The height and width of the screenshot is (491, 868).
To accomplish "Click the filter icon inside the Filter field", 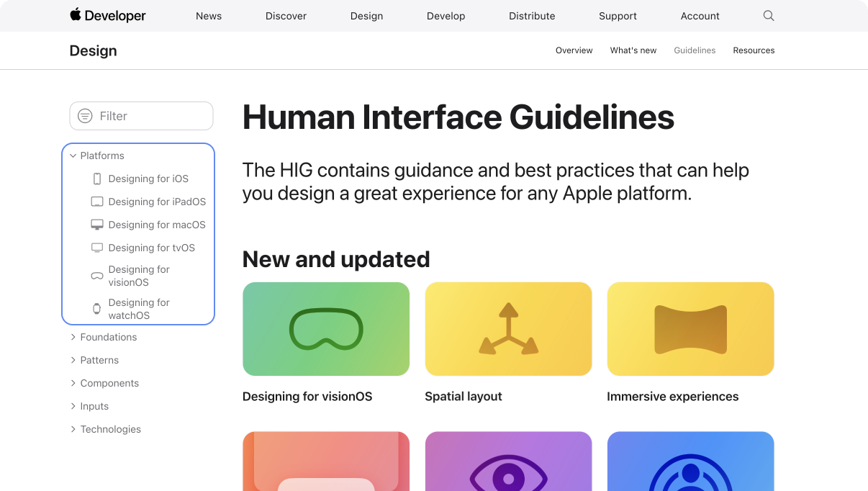I will 86,116.
